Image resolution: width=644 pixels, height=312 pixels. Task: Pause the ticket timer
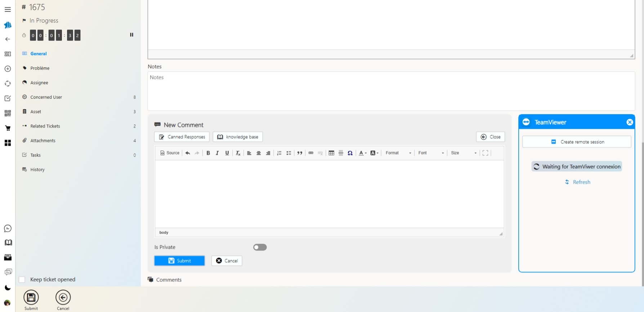click(131, 35)
